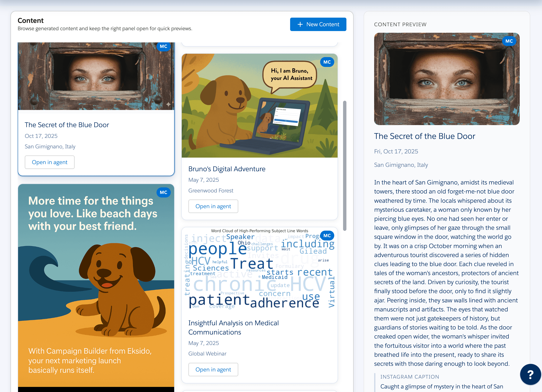Click the 'CONTENT PREVIEW' panel heading
Screen dimensions: 542x392
coord(400,25)
